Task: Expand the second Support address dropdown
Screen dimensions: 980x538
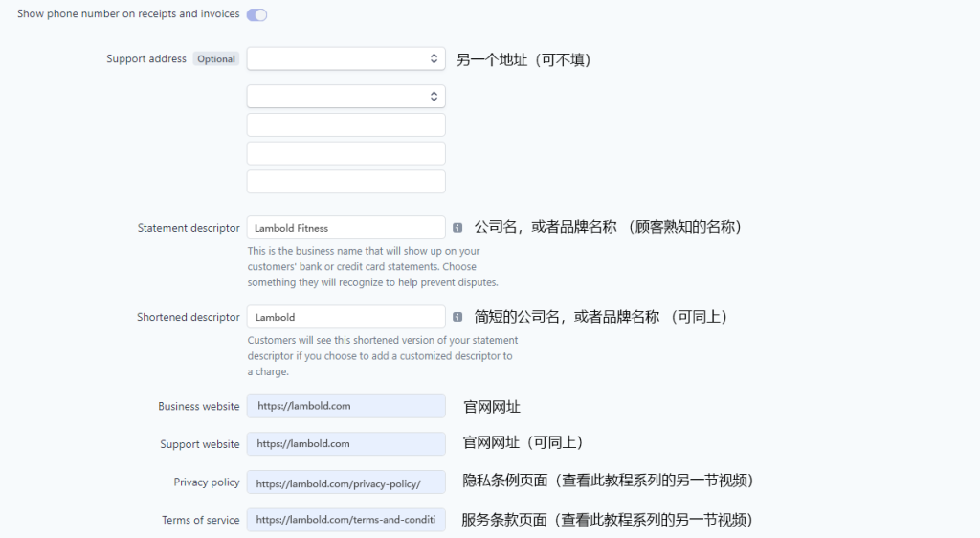Action: [345, 97]
